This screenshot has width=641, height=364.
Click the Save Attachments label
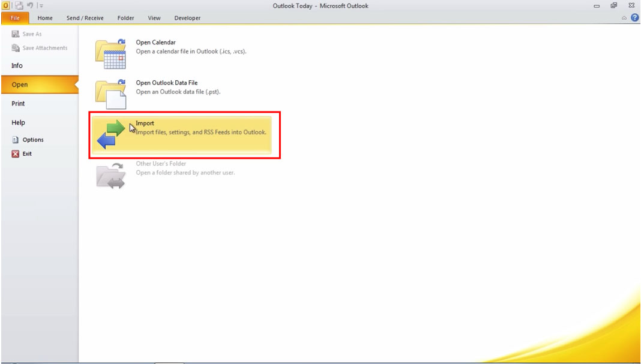pos(45,48)
